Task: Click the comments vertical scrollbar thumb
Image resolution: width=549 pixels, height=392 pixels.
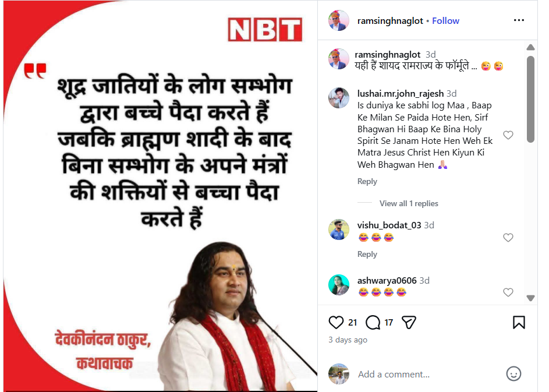Action: [x=530, y=99]
